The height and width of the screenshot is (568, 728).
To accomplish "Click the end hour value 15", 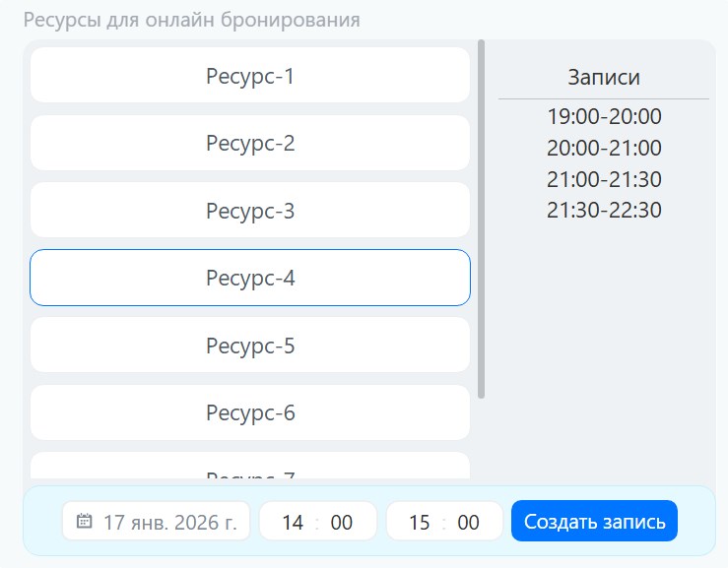I will pyautogui.click(x=420, y=522).
